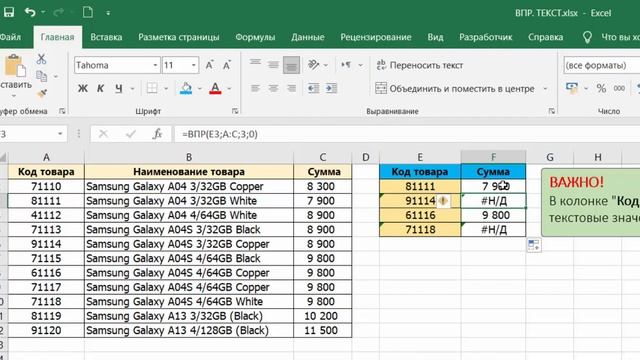The width and height of the screenshot is (640, 360).
Task: Open the Файл menu
Action: (10, 37)
